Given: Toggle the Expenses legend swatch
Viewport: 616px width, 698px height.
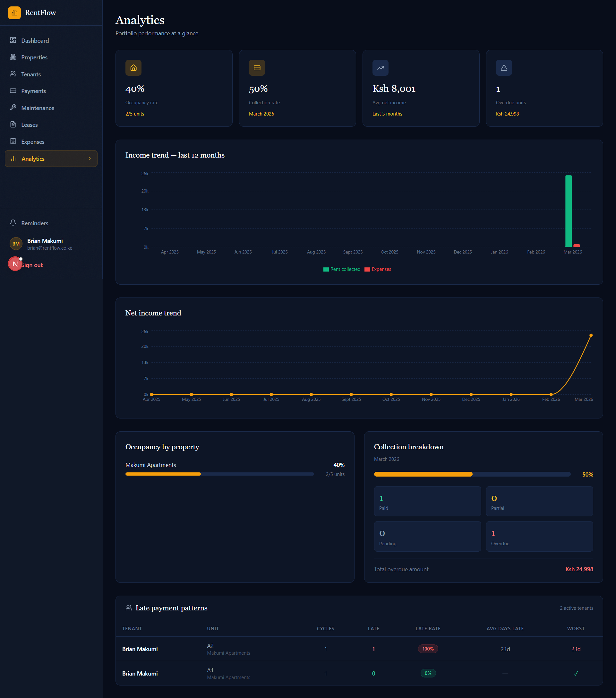Looking at the screenshot, I should [x=367, y=270].
